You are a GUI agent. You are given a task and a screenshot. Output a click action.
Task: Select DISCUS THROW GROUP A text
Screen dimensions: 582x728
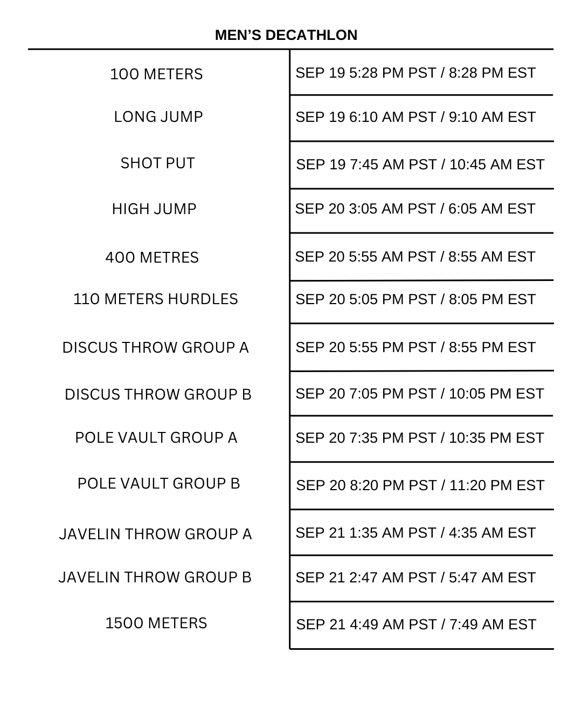point(155,348)
